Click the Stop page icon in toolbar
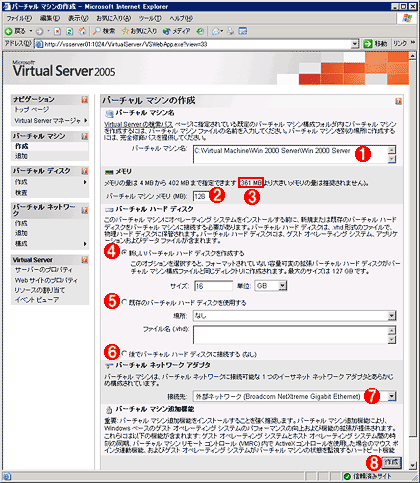Image resolution: width=420 pixels, height=483 pixels. coord(58,31)
